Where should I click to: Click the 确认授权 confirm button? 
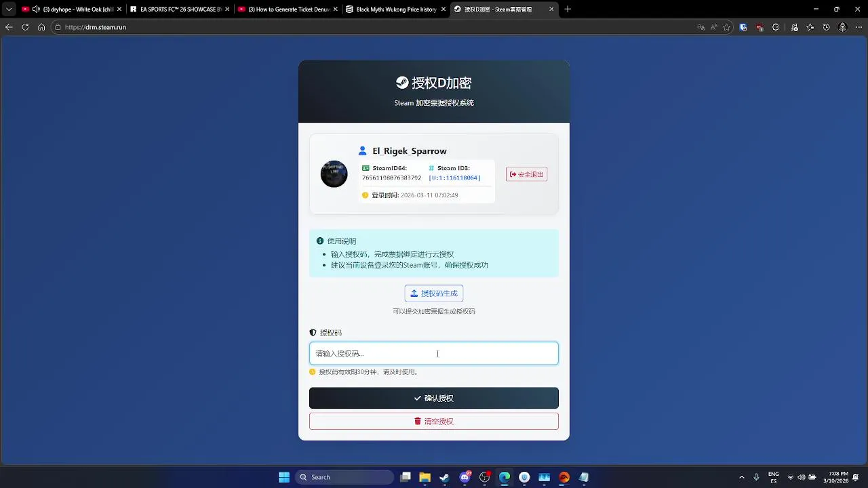[x=434, y=399]
